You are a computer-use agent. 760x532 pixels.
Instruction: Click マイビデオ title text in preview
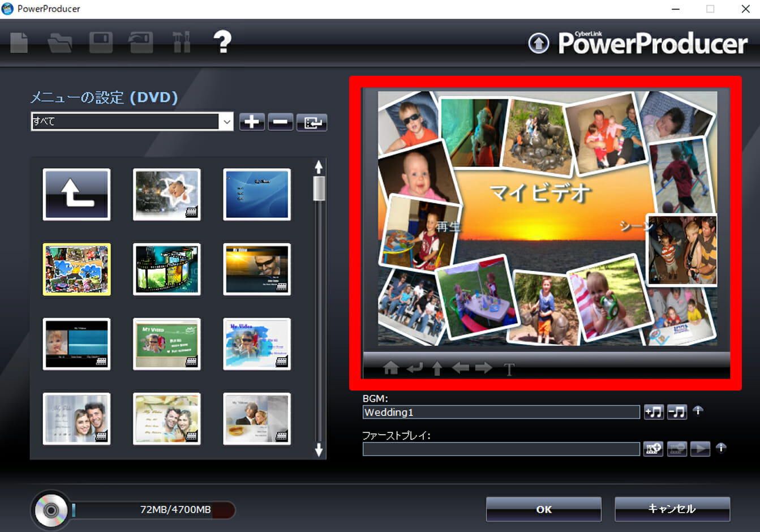tap(540, 193)
